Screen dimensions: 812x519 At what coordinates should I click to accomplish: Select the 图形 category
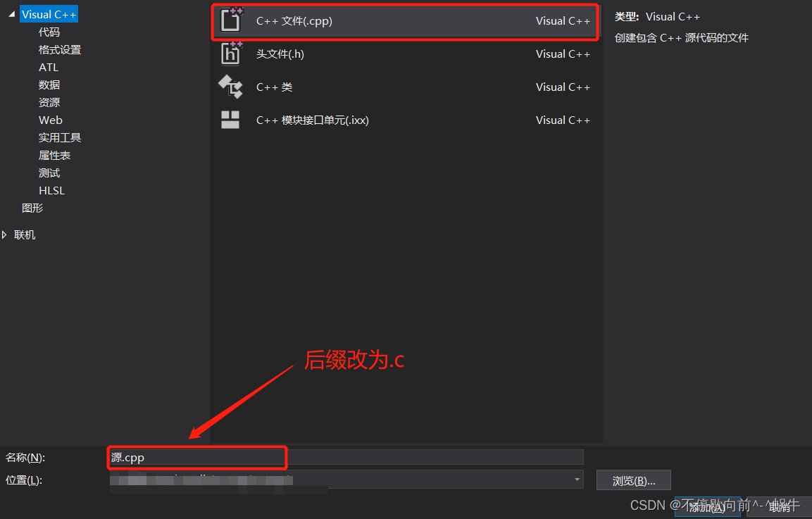point(32,208)
